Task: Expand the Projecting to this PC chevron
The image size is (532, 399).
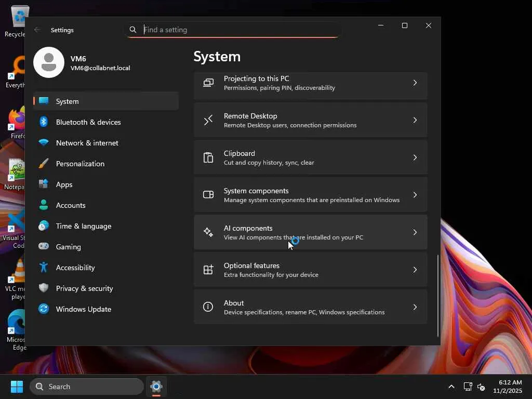Action: coord(415,83)
